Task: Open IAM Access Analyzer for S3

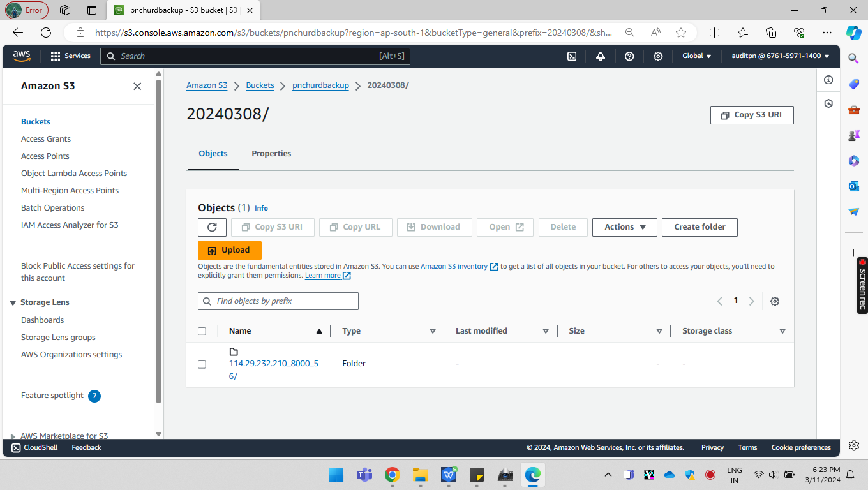Action: point(70,225)
